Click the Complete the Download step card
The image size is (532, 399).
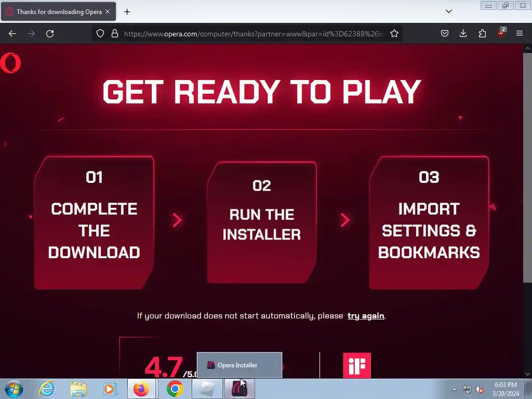(x=94, y=222)
